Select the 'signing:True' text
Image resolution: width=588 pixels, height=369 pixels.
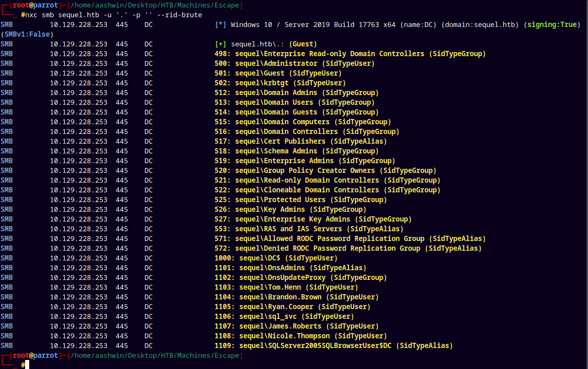click(552, 25)
